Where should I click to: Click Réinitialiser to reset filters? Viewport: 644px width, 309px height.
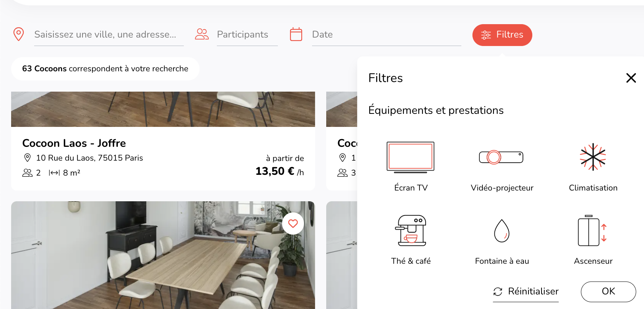click(x=526, y=291)
